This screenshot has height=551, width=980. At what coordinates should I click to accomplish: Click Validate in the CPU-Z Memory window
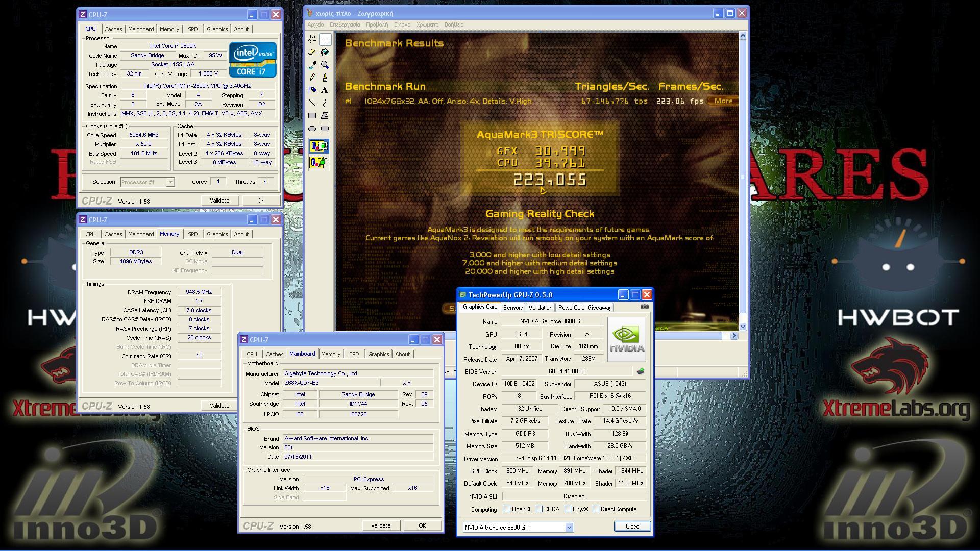click(219, 406)
